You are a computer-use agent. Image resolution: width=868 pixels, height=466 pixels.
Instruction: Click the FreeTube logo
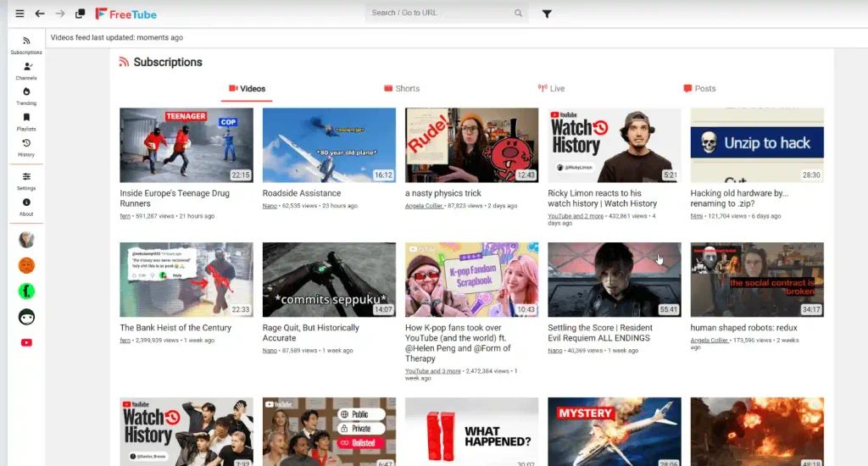pyautogui.click(x=125, y=14)
